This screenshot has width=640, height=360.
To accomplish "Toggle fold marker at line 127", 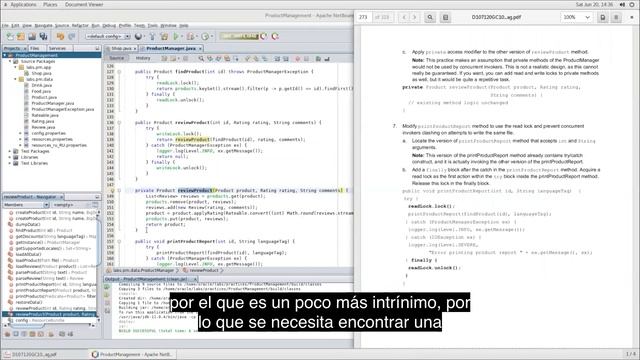I will pos(120,71).
